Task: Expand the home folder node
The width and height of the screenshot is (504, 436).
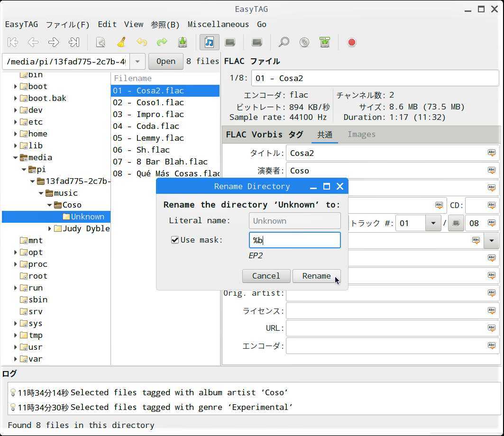Action: click(16, 134)
